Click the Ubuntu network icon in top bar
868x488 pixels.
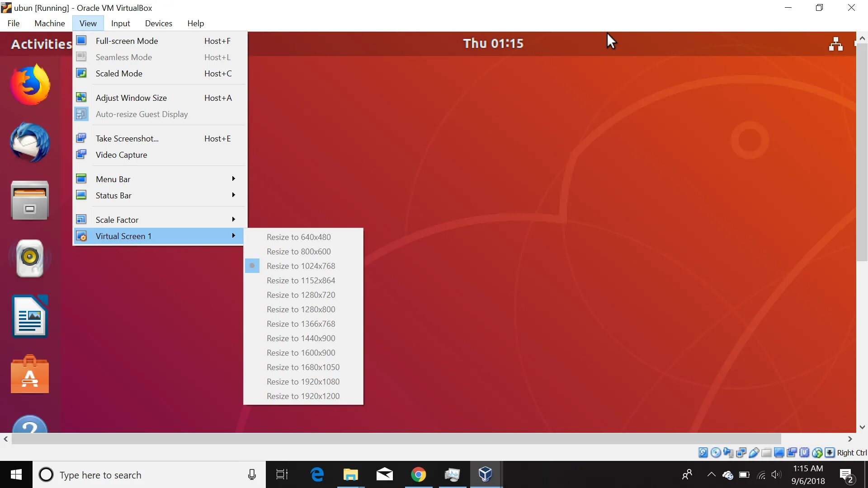836,44
